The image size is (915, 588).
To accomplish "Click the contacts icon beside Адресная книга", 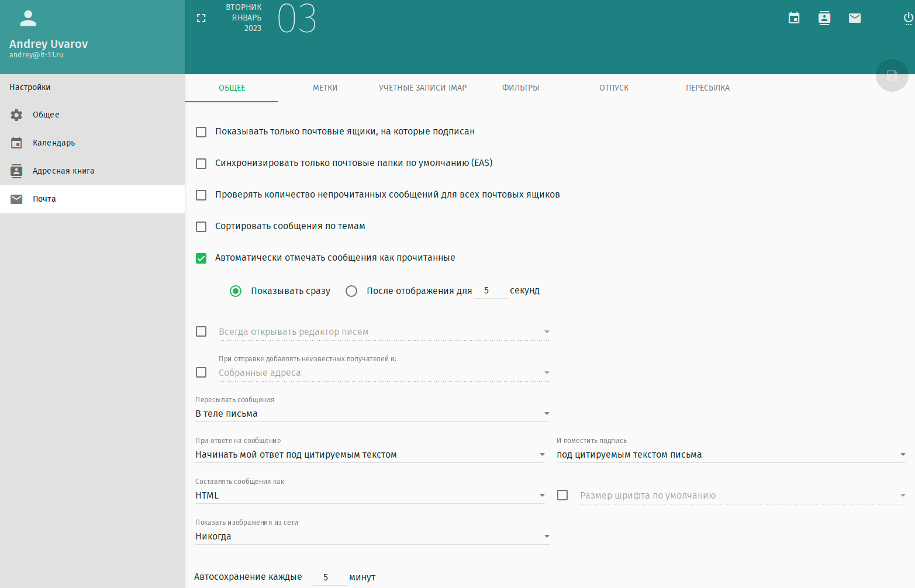I will click(x=16, y=171).
